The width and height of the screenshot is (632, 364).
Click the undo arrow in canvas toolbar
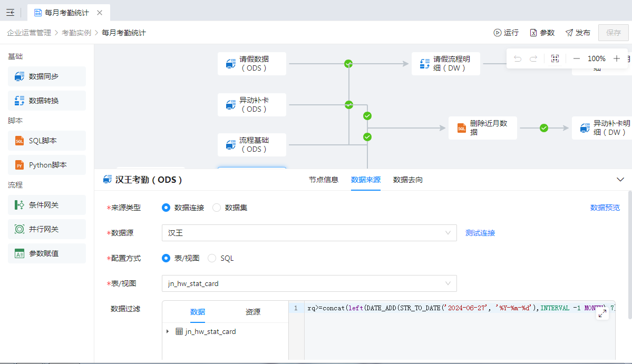pos(518,59)
